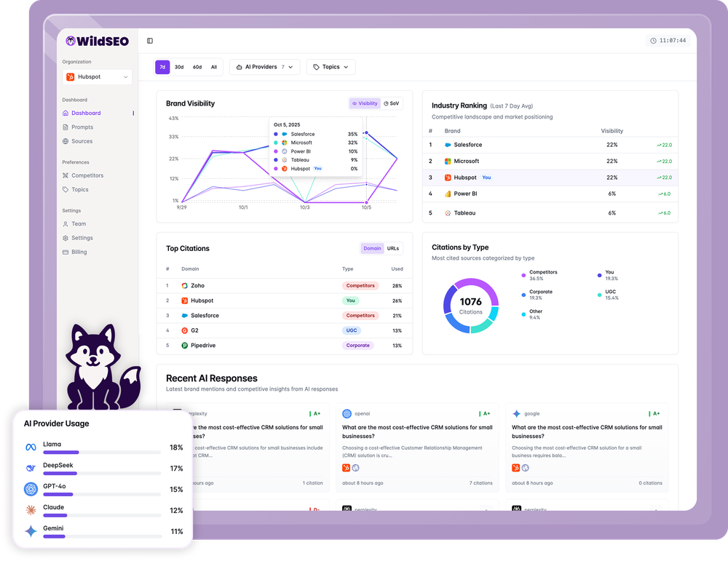
Task: Switch Brand Visibility chart to SoV view
Action: (x=392, y=103)
